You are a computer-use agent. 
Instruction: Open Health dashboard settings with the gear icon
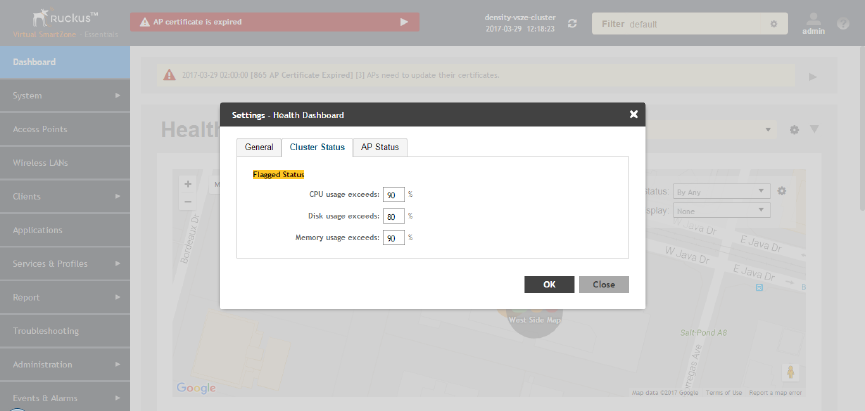click(x=794, y=130)
